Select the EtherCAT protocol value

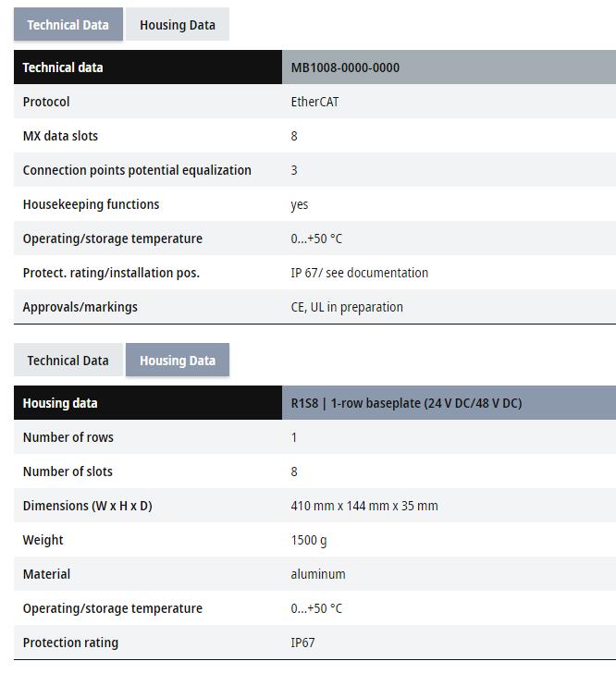pyautogui.click(x=314, y=102)
